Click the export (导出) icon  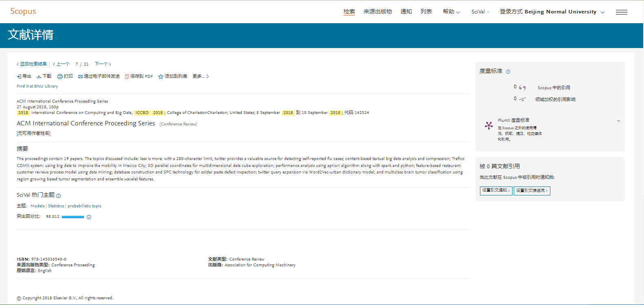19,77
